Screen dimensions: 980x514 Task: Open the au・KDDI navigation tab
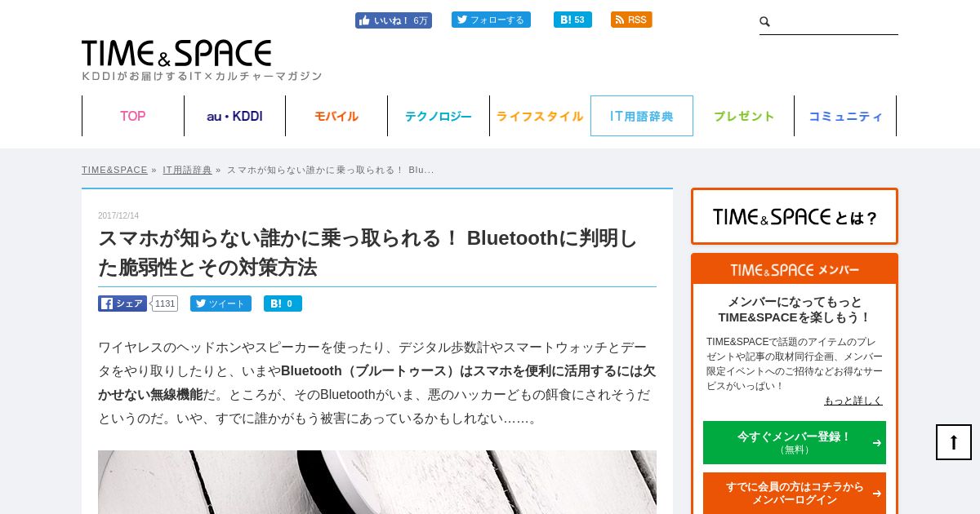point(234,116)
